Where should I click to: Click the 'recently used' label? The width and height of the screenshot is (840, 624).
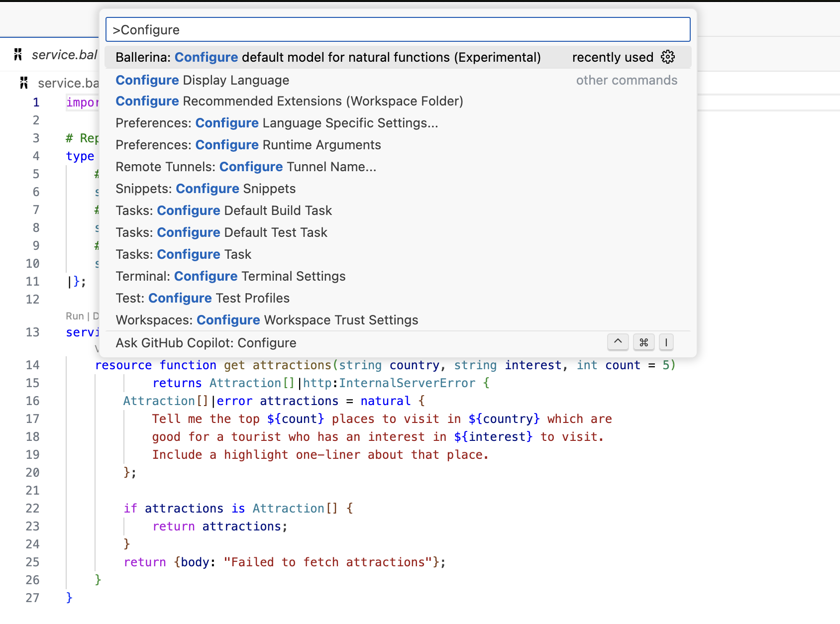click(613, 57)
